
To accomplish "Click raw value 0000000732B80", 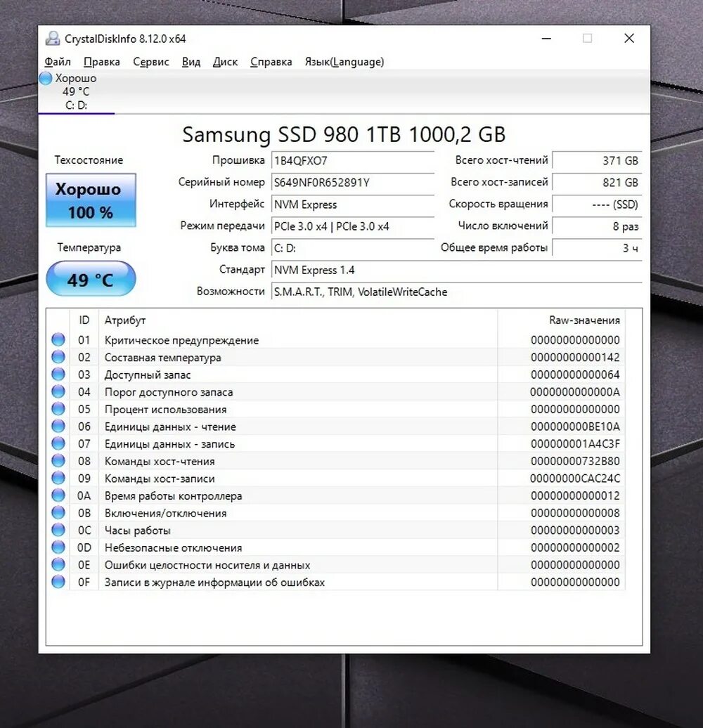I will (x=575, y=461).
